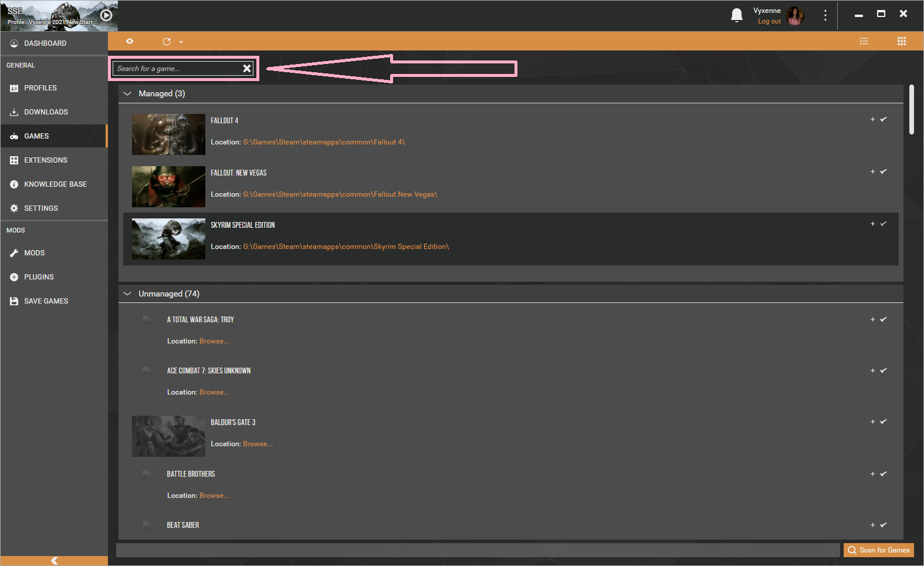Click the checkmark on Skyrim Special Edition row

884,224
